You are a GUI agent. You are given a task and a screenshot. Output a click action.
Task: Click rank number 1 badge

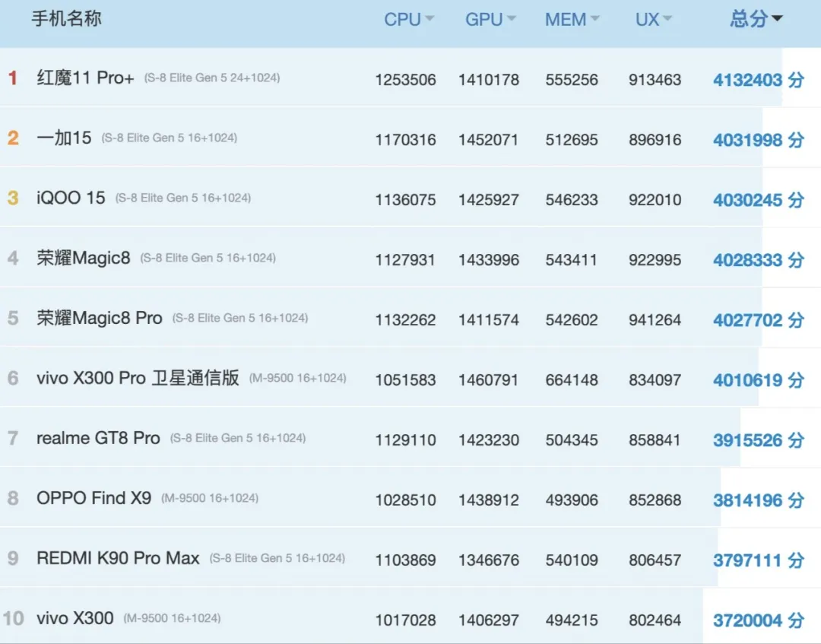point(12,78)
